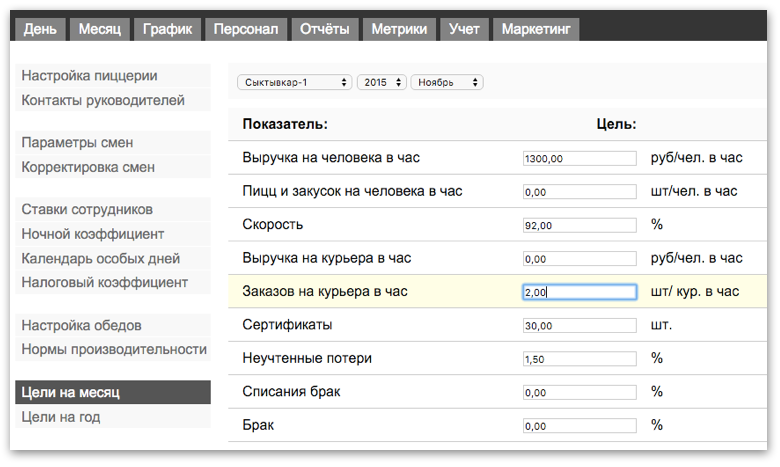Click the Скорость row label
Screen dimensions: 780x467
(x=273, y=225)
